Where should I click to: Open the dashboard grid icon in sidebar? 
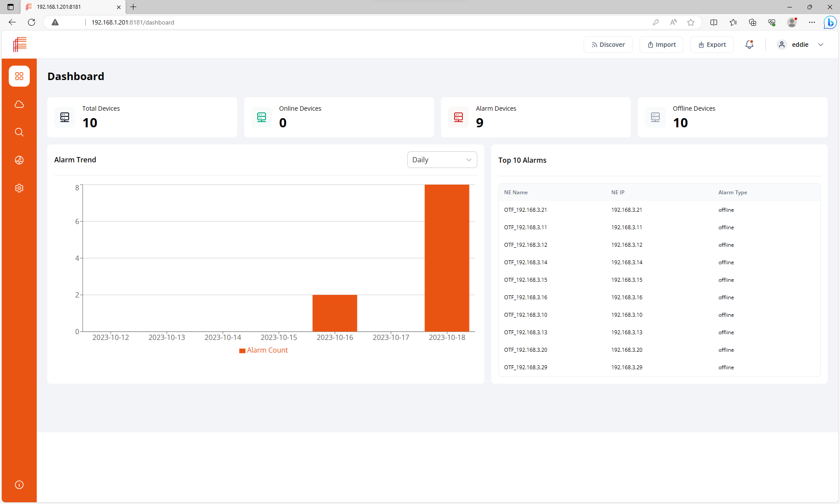(x=19, y=76)
